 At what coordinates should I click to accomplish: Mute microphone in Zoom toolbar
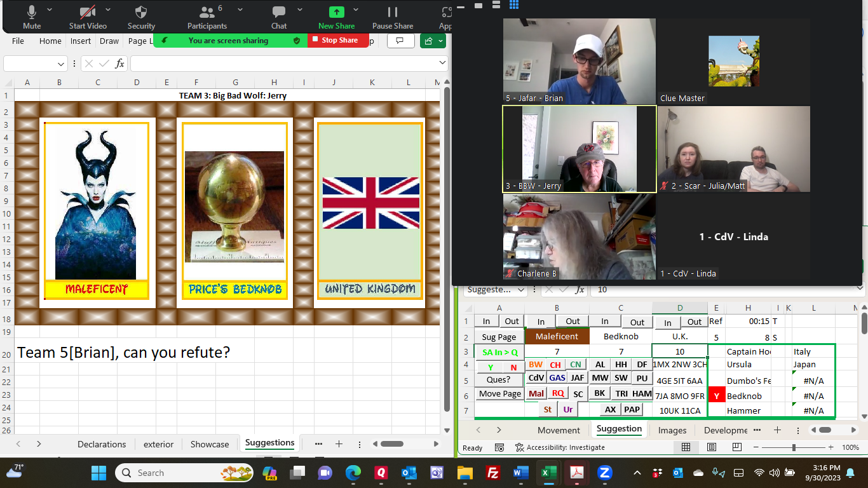click(x=32, y=17)
